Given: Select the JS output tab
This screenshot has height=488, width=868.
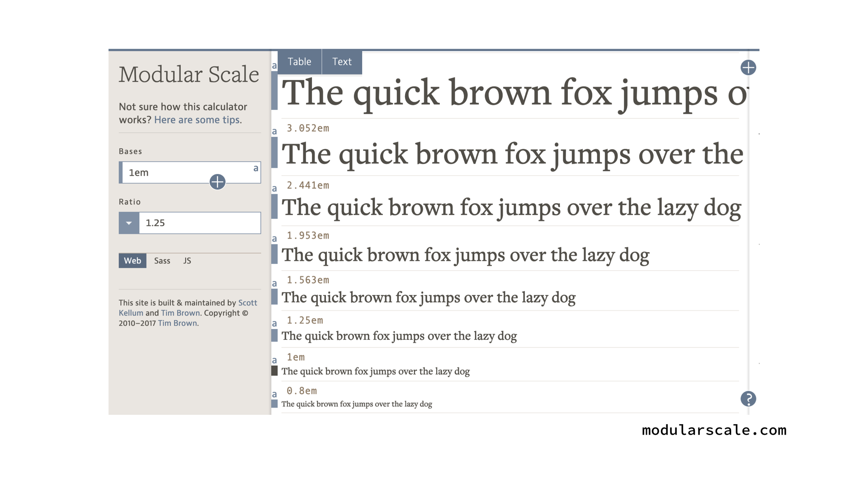Looking at the screenshot, I should click(x=187, y=261).
